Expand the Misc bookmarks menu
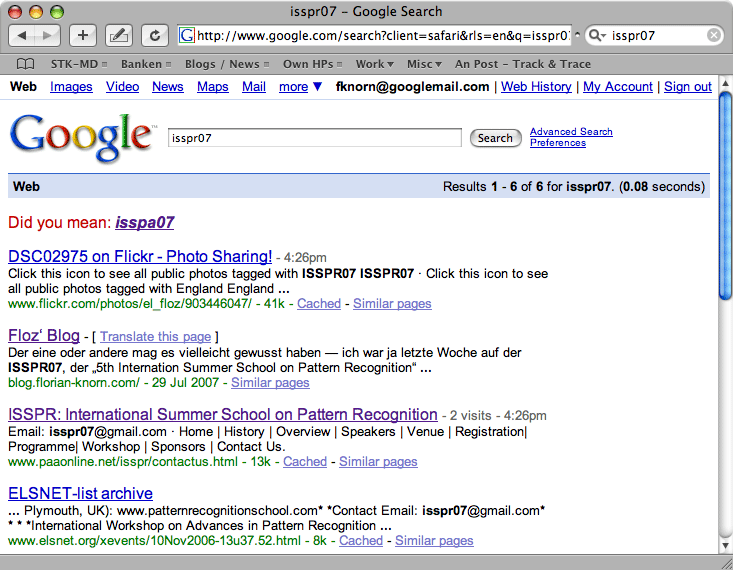733x570 pixels. (x=424, y=64)
